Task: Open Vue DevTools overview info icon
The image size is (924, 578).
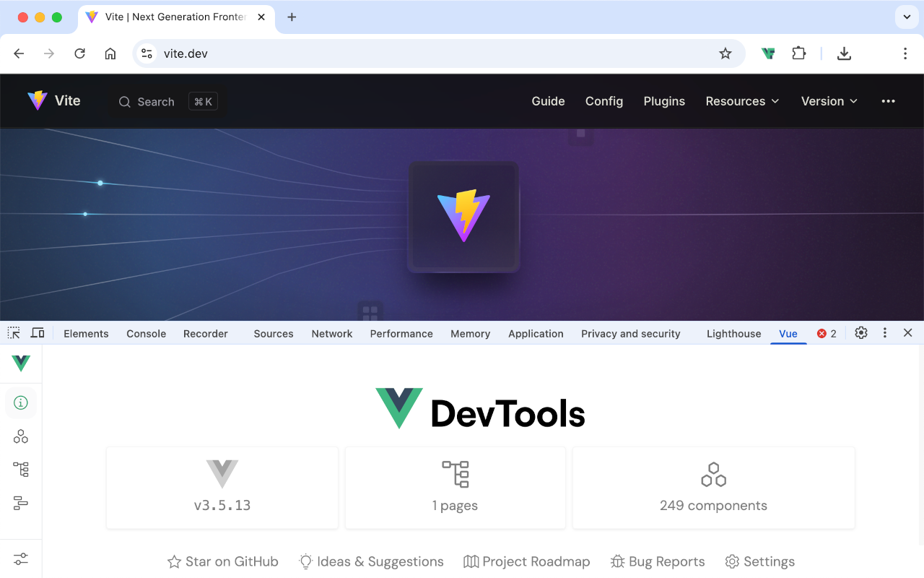Action: [21, 402]
